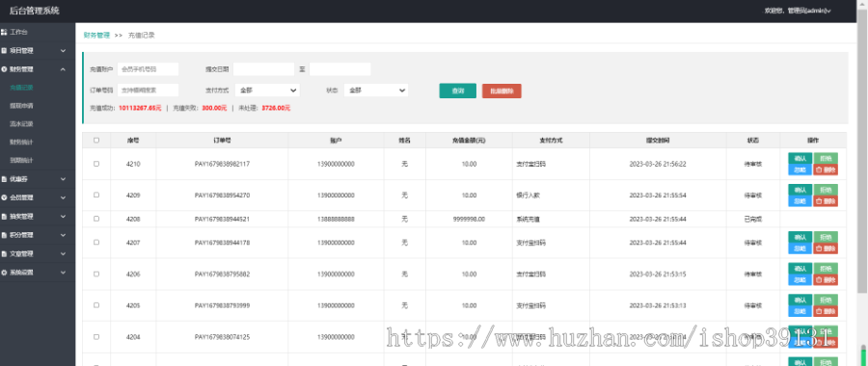Click the 项目管理 sidebar icon

(4, 51)
